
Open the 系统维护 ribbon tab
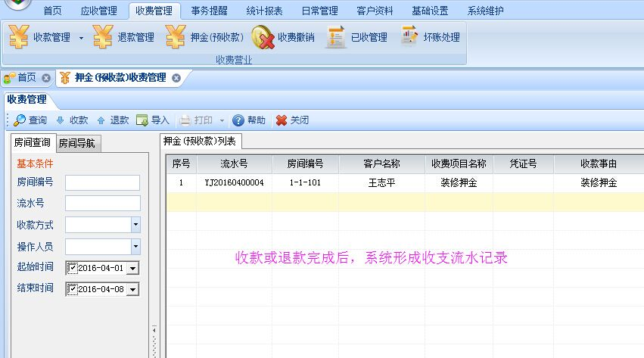click(485, 11)
